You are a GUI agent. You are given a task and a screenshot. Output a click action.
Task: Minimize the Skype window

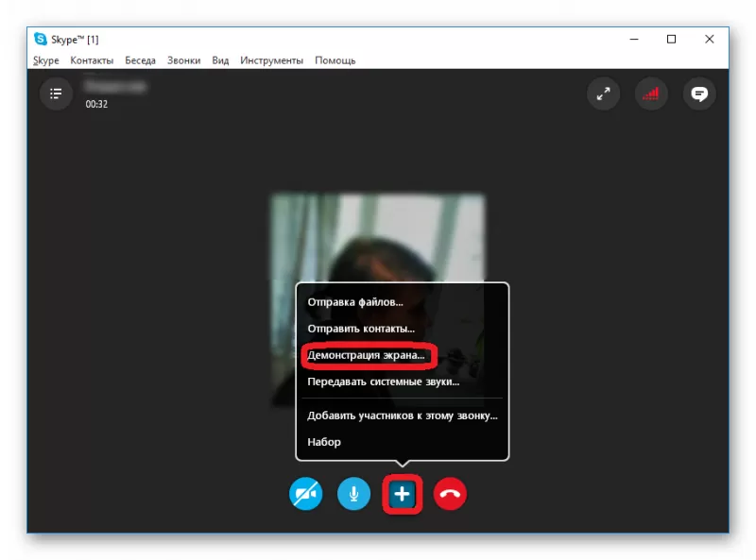(x=634, y=39)
